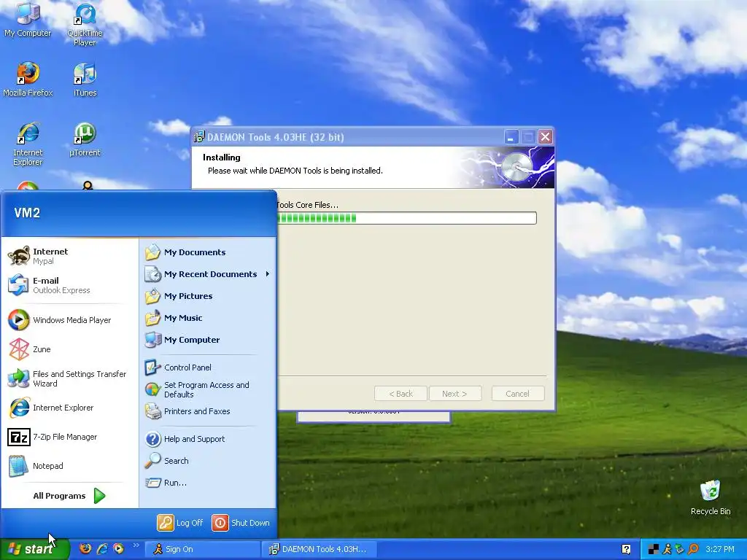This screenshot has width=747, height=560.
Task: Open 7-Zip File Manager
Action: tap(70, 437)
